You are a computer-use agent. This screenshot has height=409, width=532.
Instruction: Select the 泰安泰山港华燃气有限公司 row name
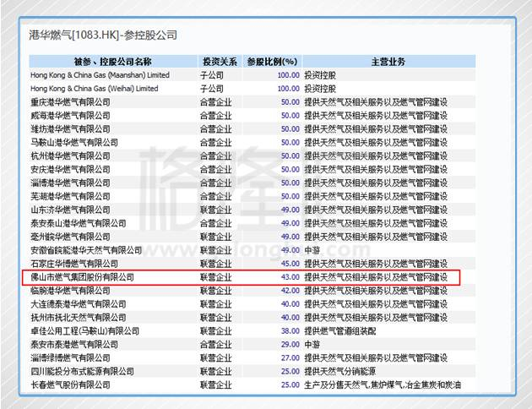79,223
